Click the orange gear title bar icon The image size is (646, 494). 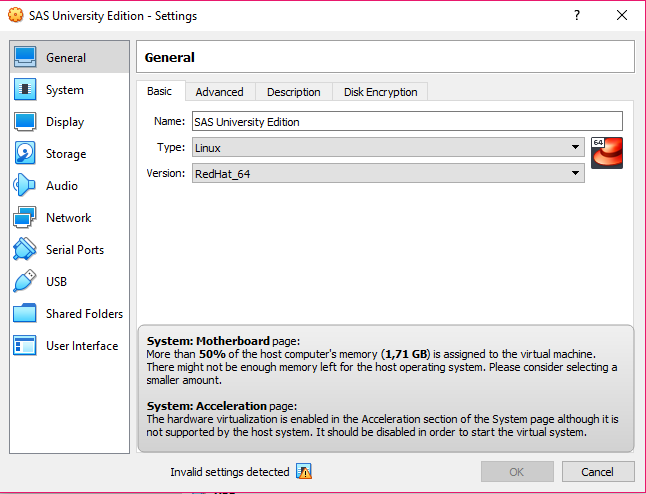click(x=15, y=15)
